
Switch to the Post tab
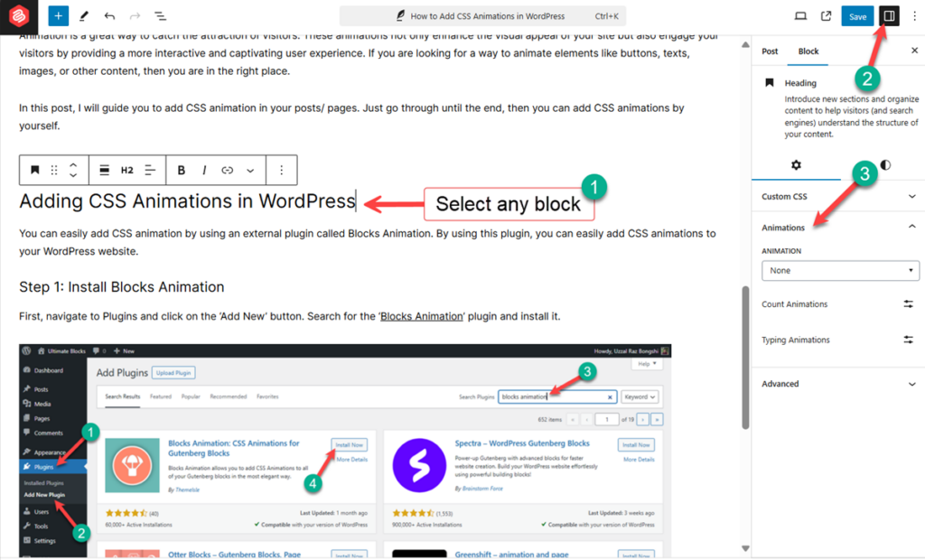tap(770, 51)
